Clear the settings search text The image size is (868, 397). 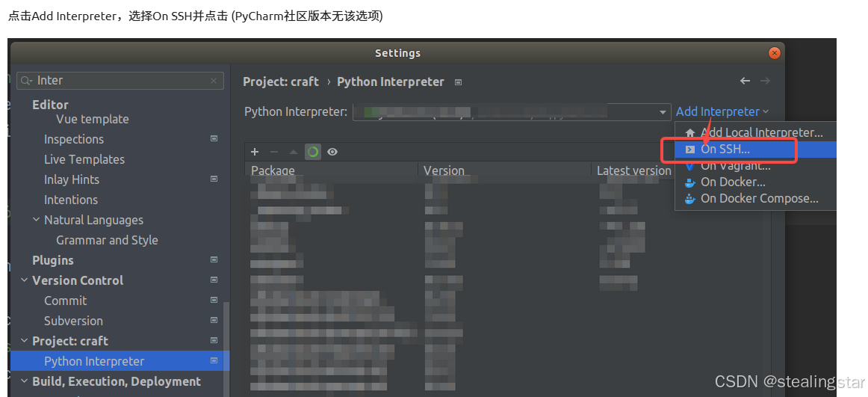click(x=214, y=81)
